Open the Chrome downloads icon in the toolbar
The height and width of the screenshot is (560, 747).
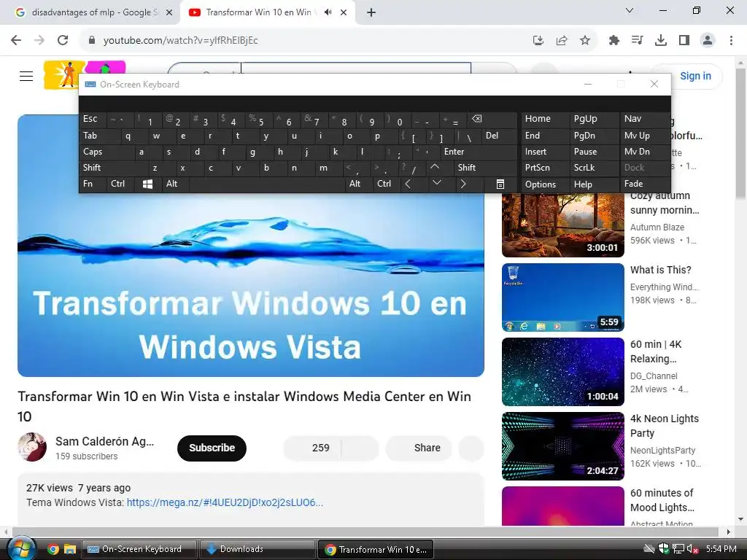click(x=660, y=41)
